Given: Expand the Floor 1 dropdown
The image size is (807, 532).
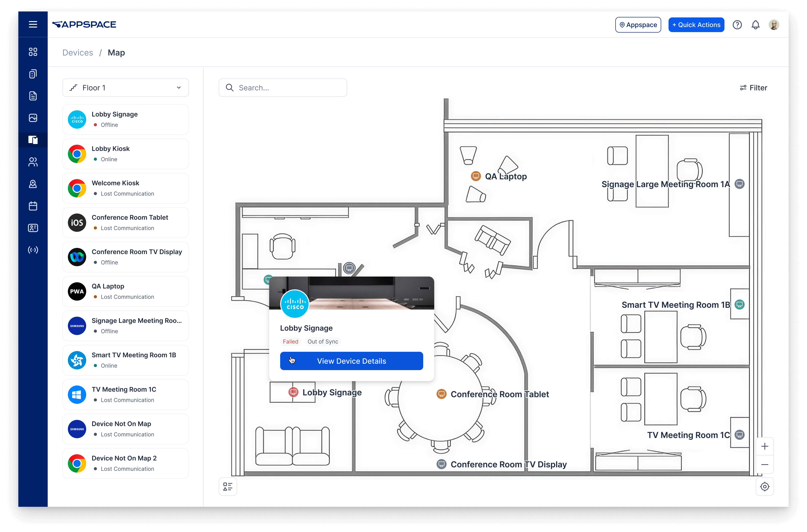Looking at the screenshot, I should pyautogui.click(x=125, y=88).
